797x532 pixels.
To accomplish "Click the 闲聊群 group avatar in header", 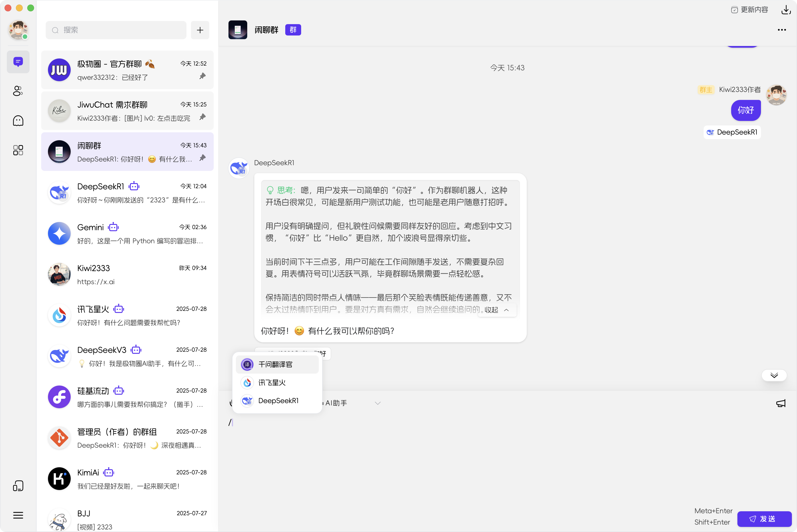I will pos(238,30).
